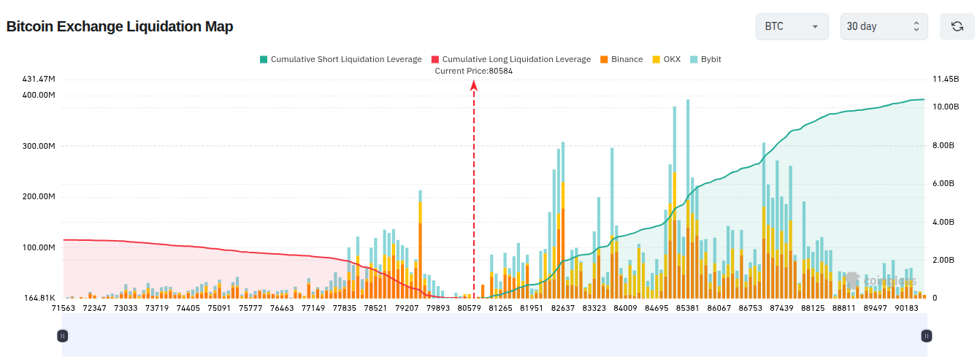Image resolution: width=980 pixels, height=362 pixels.
Task: Click the 73033 price axis label
Action: coord(126,309)
